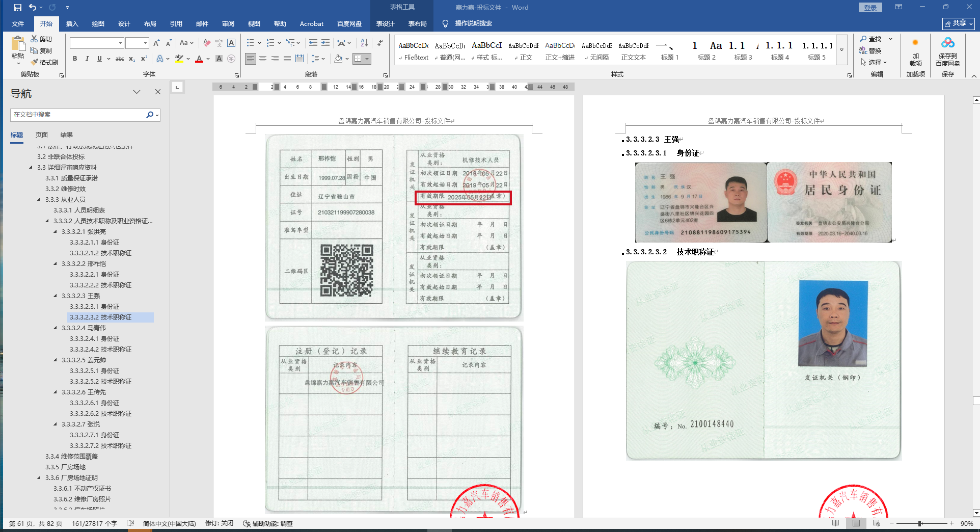
Task: Open the text effects and typography tool
Action: point(160,59)
